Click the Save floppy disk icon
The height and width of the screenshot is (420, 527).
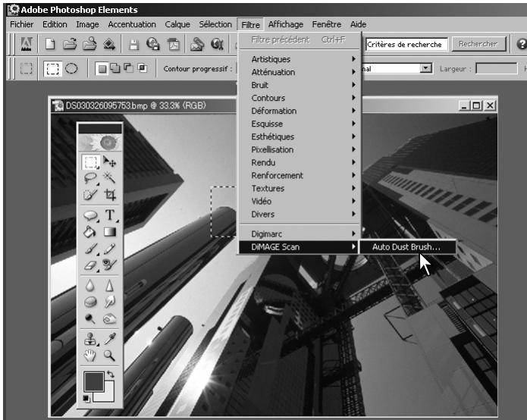(133, 44)
